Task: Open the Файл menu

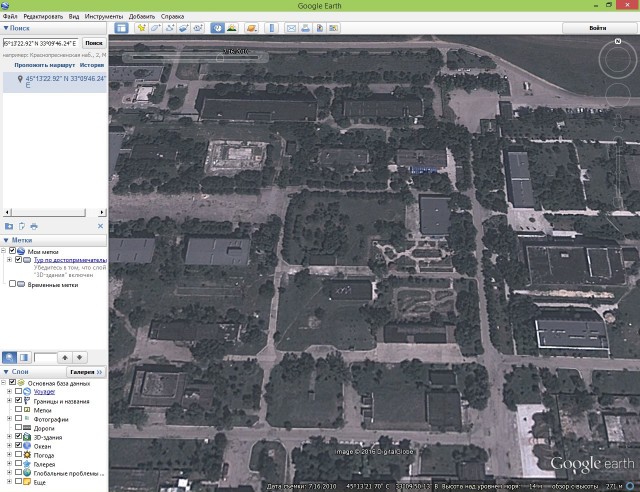Action: coord(10,16)
